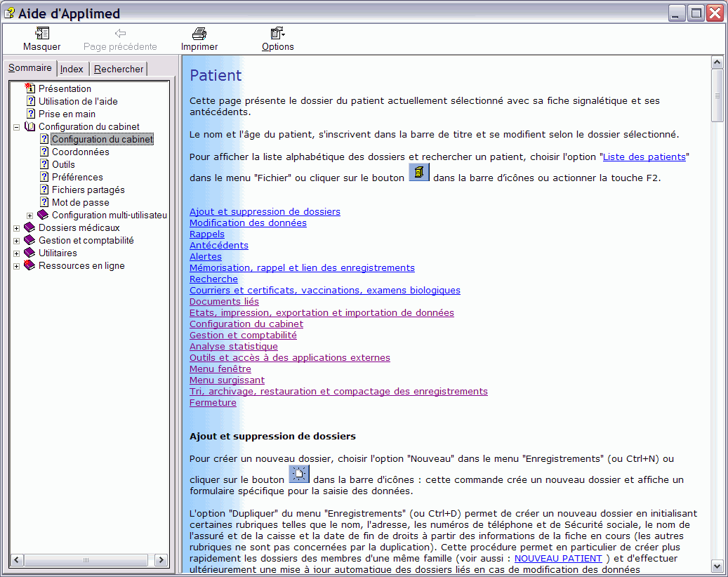Viewport: 728px width, 577px height.
Task: Click the purple book icon of Utilitaires
Action: 29,253
